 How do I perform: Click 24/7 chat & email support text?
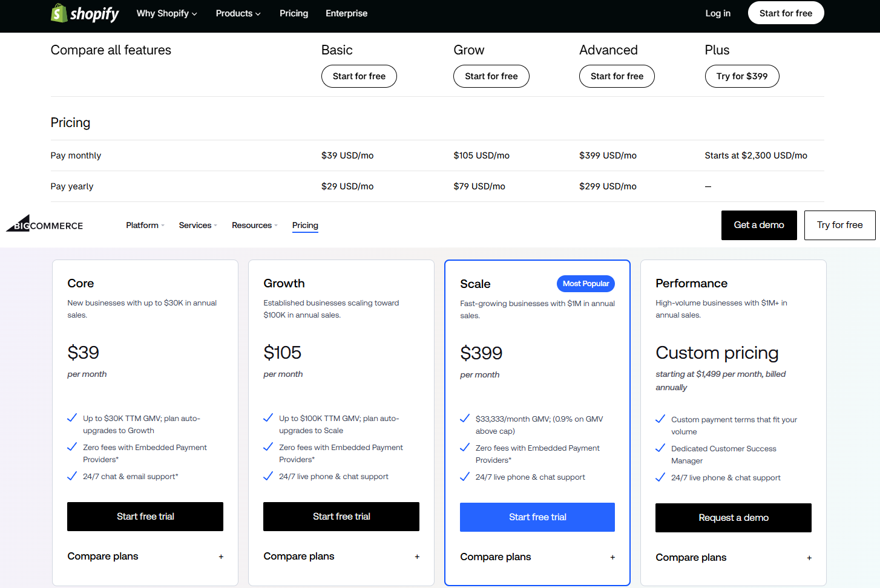tap(130, 477)
